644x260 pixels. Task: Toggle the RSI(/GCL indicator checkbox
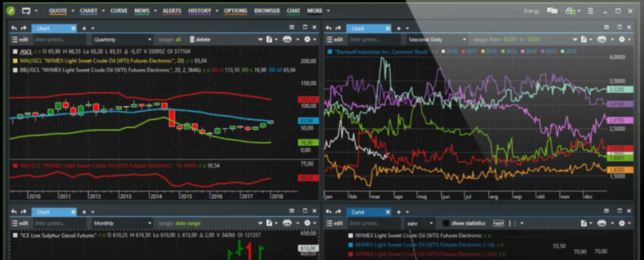point(15,165)
